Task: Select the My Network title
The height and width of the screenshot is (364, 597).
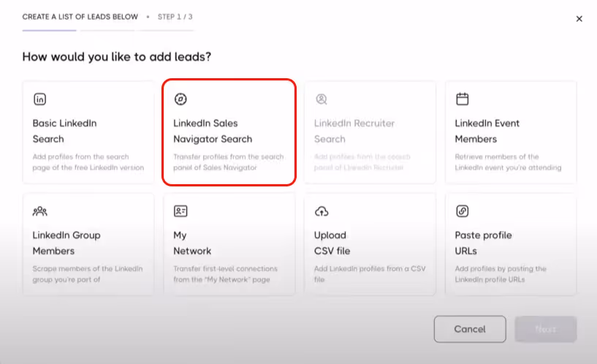Action: [192, 243]
